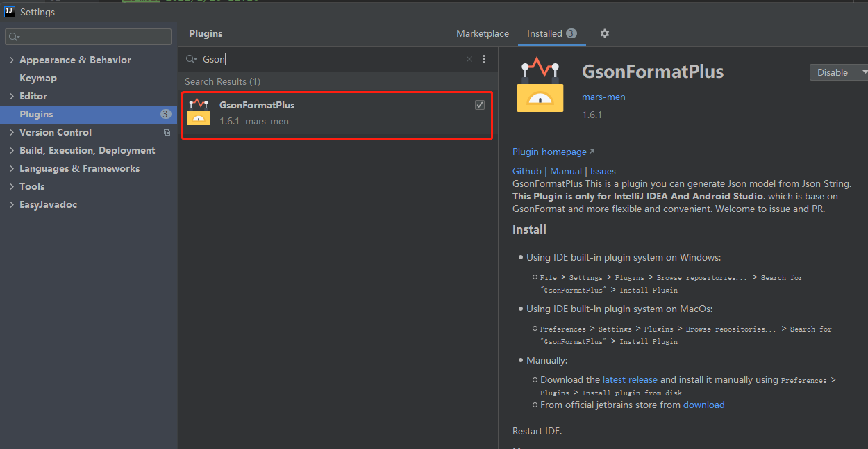Screen dimensions: 868x449
Task: Expand the Version Control node
Action: click(x=12, y=132)
